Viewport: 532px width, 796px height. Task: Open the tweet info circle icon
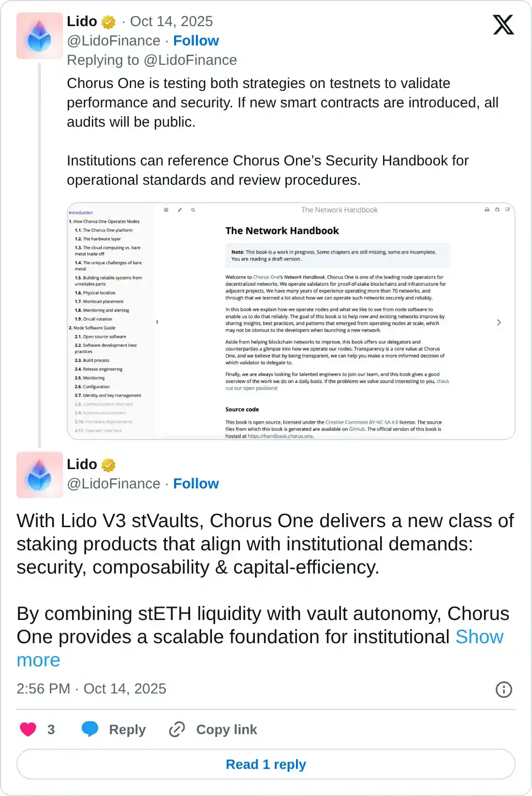[x=503, y=689]
